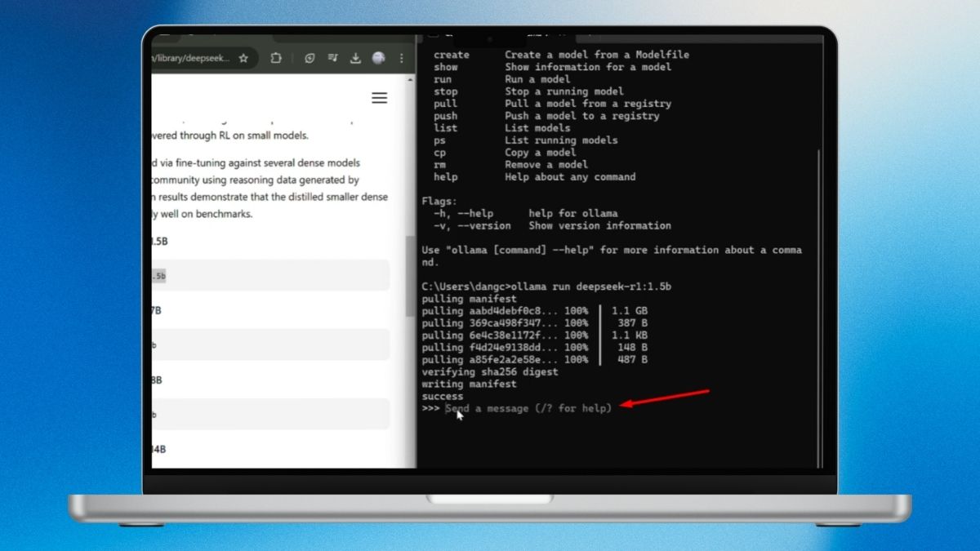Open the media controls music-note icon

[332, 59]
